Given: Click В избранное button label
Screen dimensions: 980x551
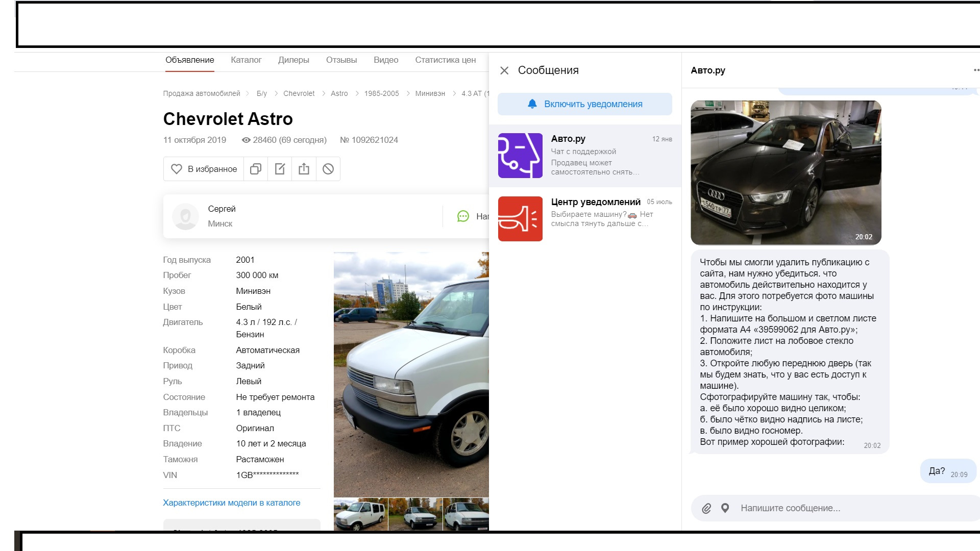Looking at the screenshot, I should [212, 169].
